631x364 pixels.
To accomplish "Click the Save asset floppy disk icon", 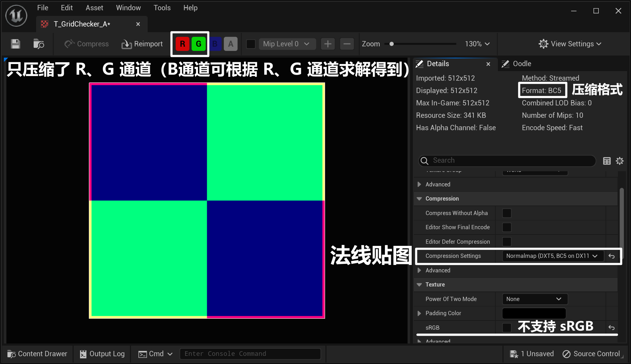I will pos(15,44).
